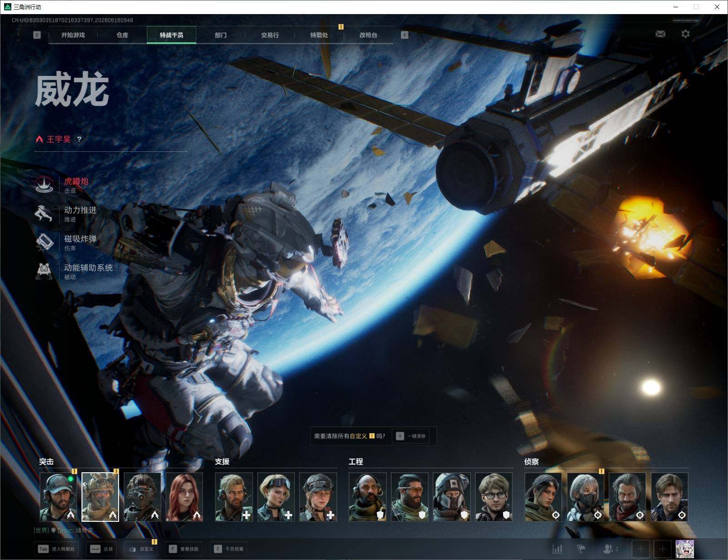This screenshot has height=560, width=728.
Task: Click the Q key previous-tab icon
Action: (37, 35)
